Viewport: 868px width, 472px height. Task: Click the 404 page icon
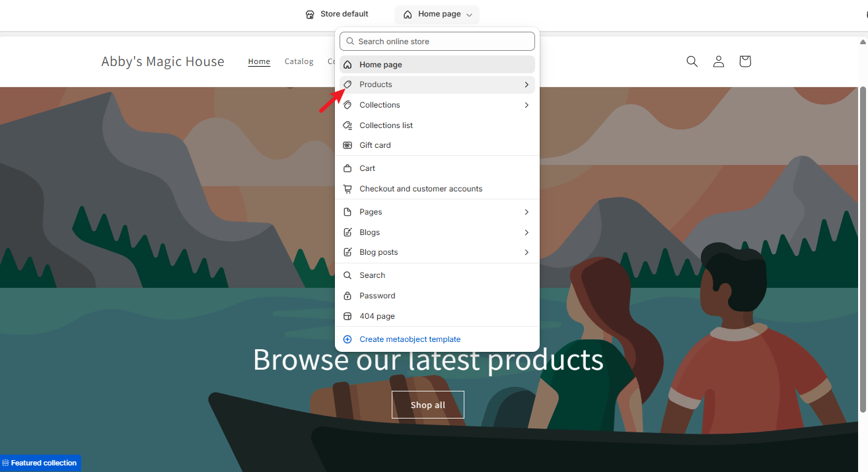click(x=347, y=316)
